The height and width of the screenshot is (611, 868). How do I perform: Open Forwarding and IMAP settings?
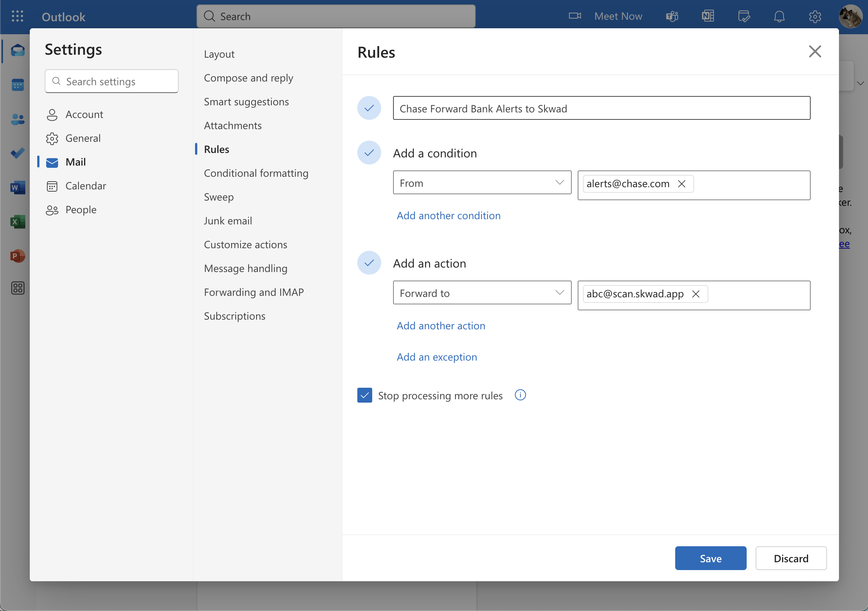point(254,292)
